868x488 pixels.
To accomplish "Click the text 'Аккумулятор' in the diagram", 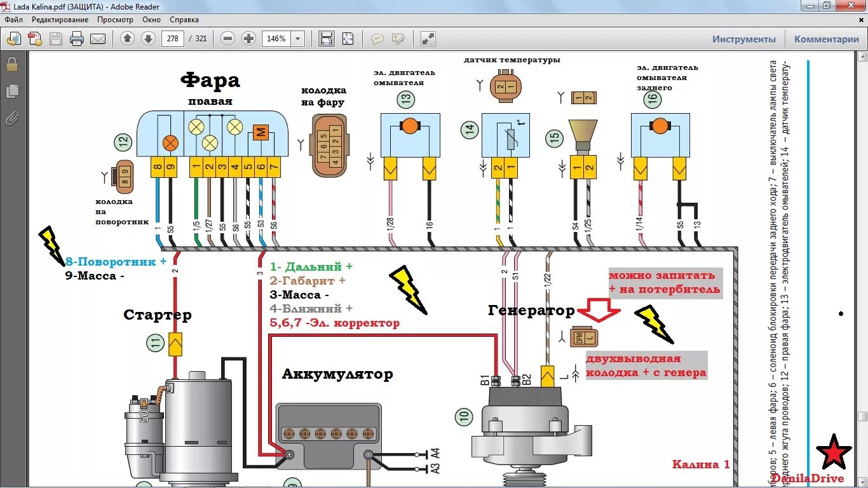I will pos(337,374).
